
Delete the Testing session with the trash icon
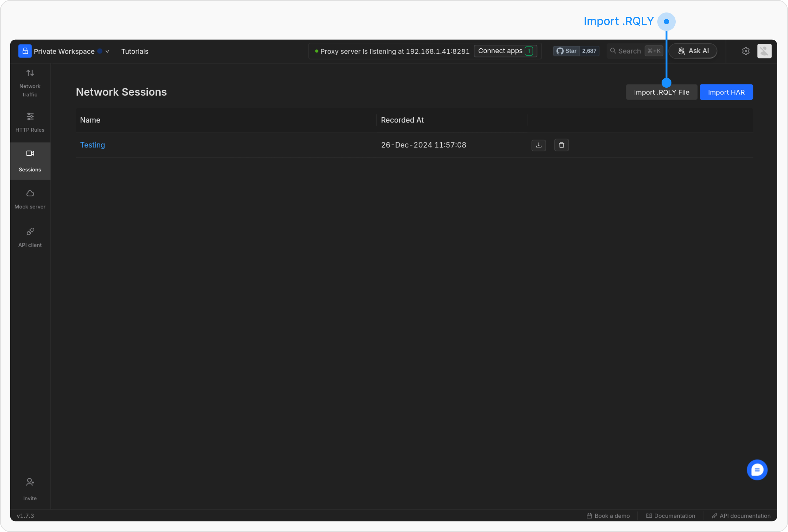[561, 145]
